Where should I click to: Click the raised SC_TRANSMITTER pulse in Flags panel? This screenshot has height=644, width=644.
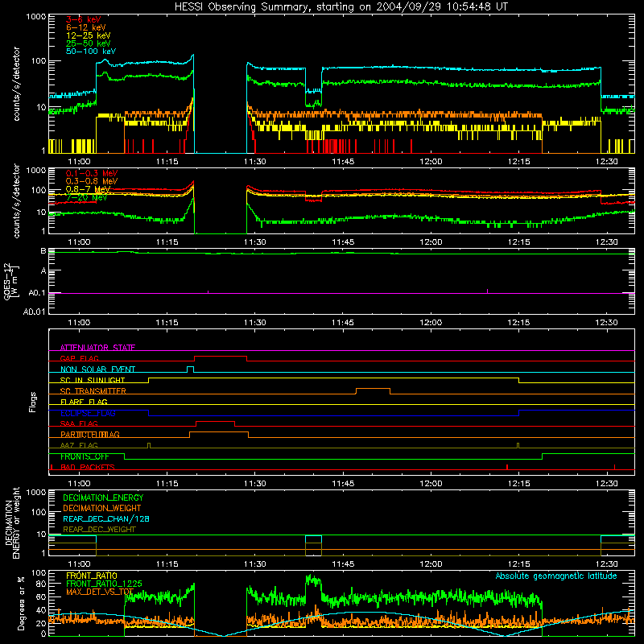pyautogui.click(x=373, y=389)
